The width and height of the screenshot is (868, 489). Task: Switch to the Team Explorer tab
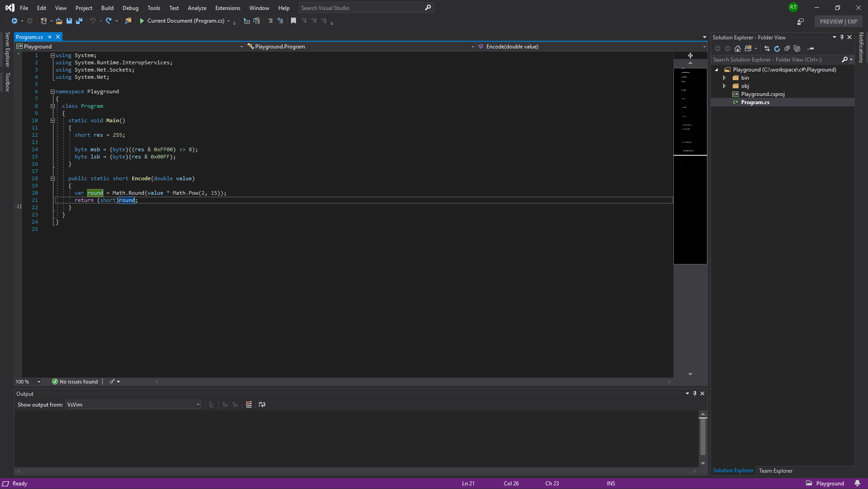[775, 471]
